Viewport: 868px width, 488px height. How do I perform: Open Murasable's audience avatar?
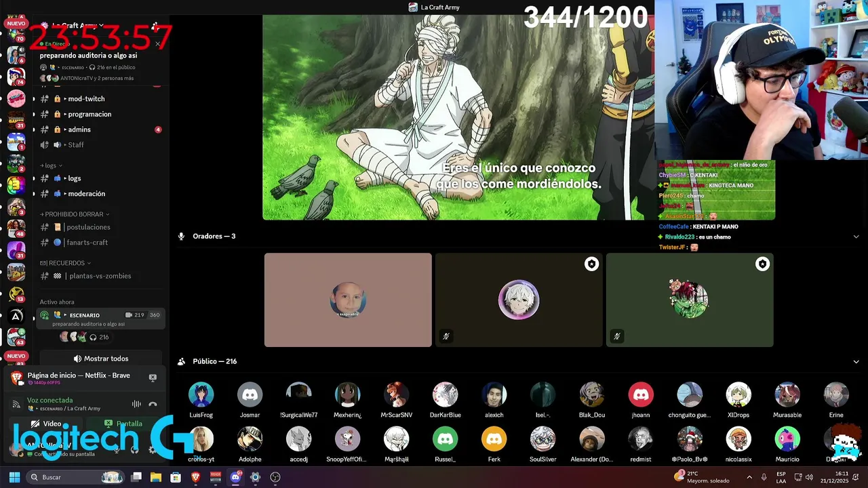tap(787, 394)
